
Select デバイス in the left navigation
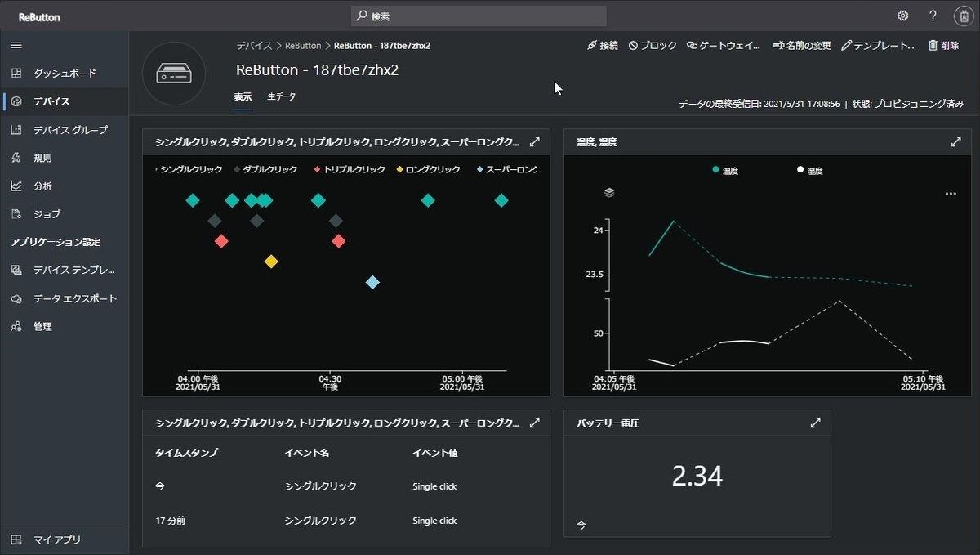[65, 101]
